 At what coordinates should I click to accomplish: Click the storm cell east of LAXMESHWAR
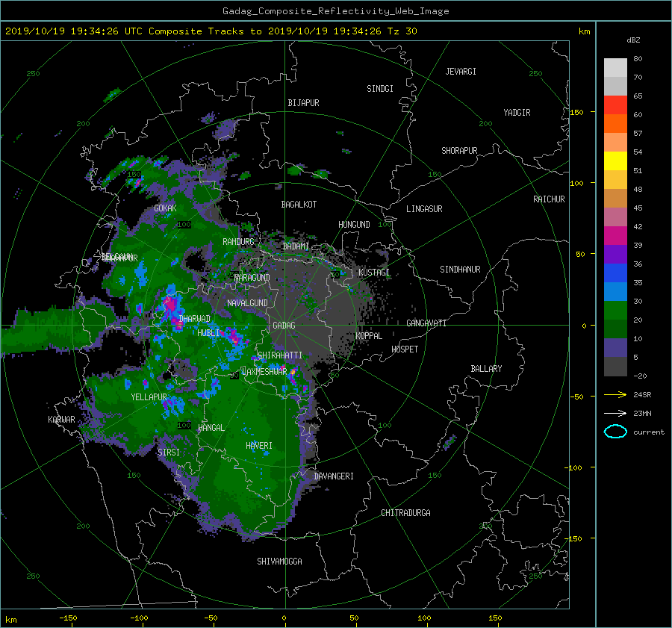[293, 372]
